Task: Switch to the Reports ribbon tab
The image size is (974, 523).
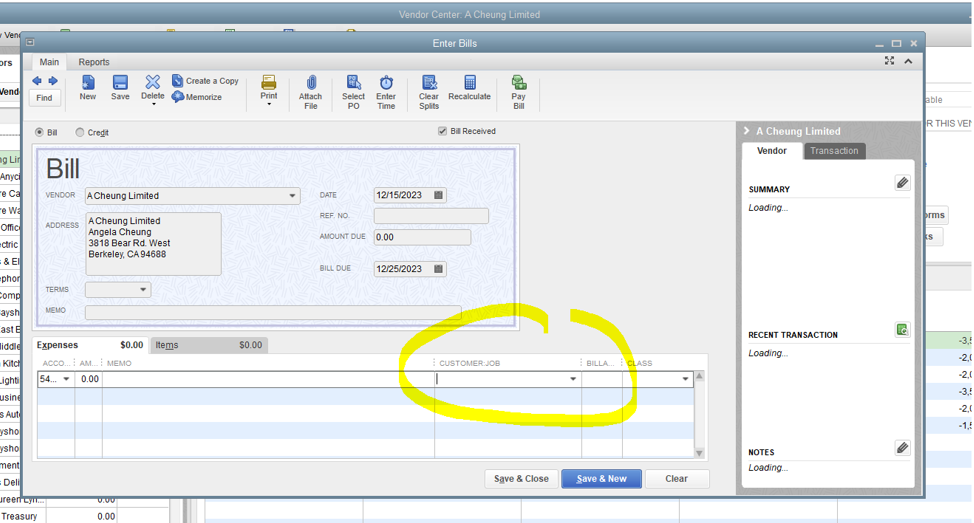Action: pyautogui.click(x=94, y=62)
